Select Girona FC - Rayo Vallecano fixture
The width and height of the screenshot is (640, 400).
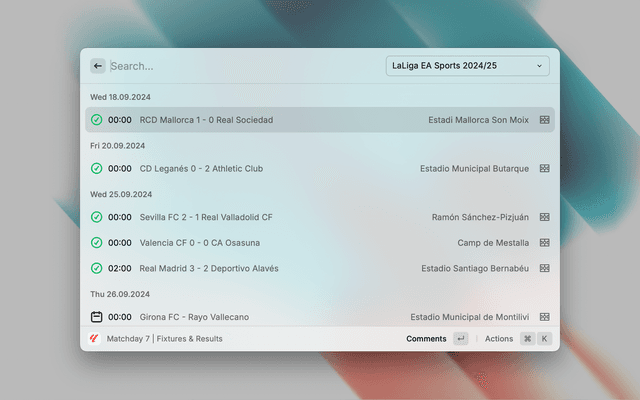pos(194,317)
